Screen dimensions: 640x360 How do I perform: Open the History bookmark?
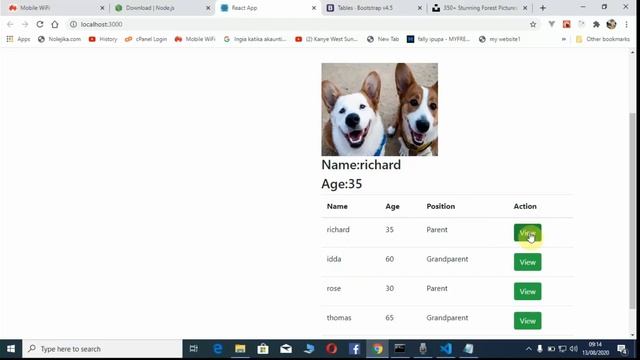coord(103,39)
